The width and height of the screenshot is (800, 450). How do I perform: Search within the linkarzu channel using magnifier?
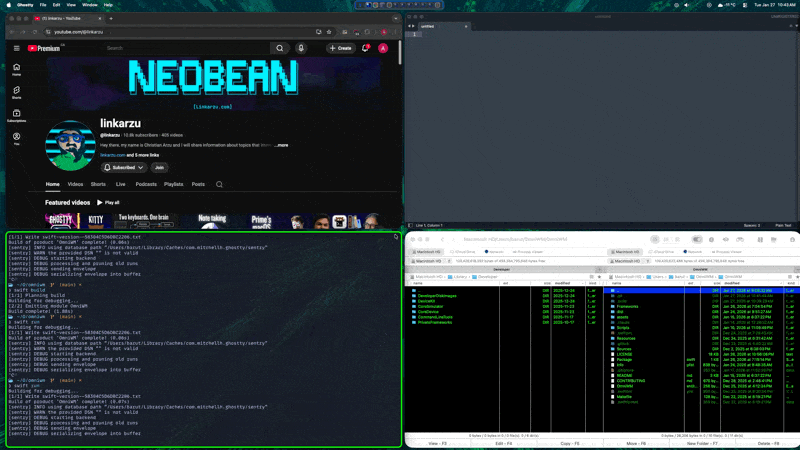click(x=219, y=185)
